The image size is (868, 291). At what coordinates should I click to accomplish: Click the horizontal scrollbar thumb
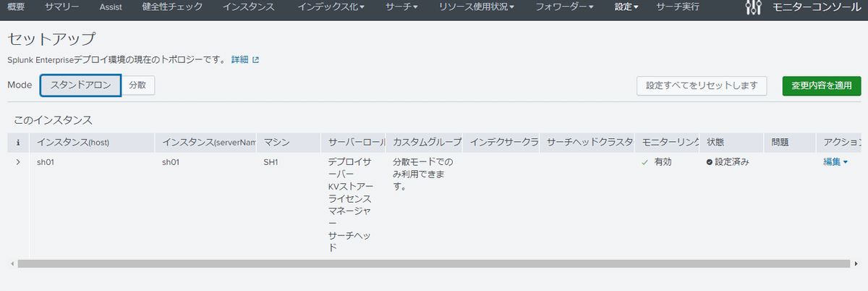(x=434, y=263)
